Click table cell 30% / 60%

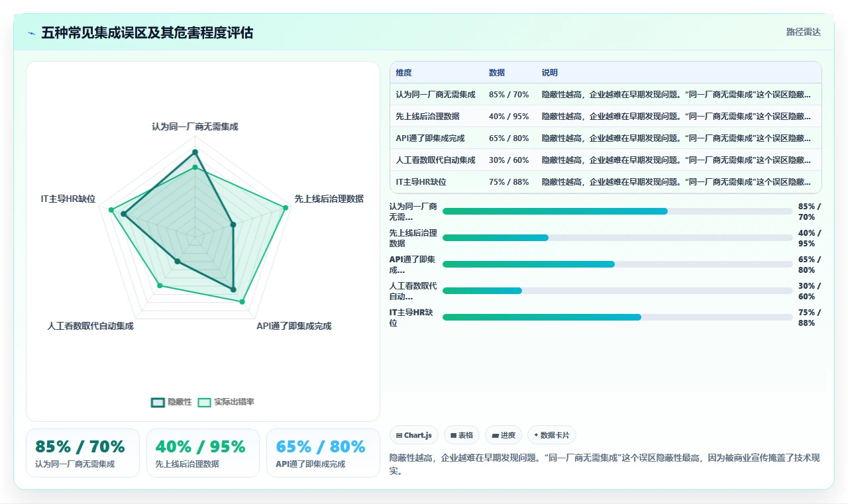[x=509, y=160]
